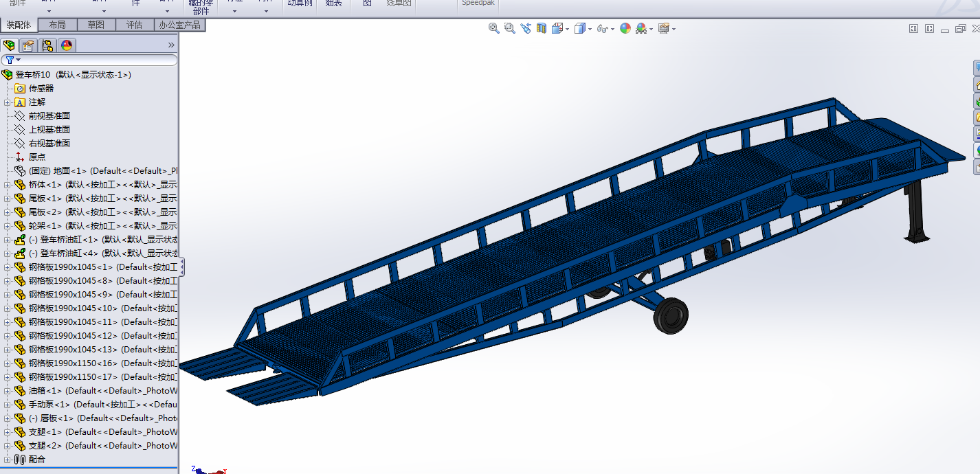The height and width of the screenshot is (474, 980).
Task: Click the Apply Scene icon
Action: tap(641, 28)
